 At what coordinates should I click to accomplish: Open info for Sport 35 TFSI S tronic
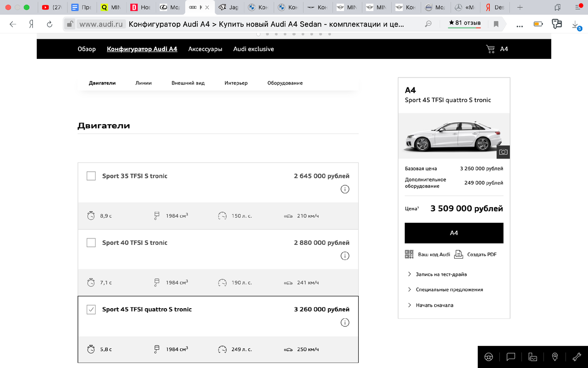point(344,189)
